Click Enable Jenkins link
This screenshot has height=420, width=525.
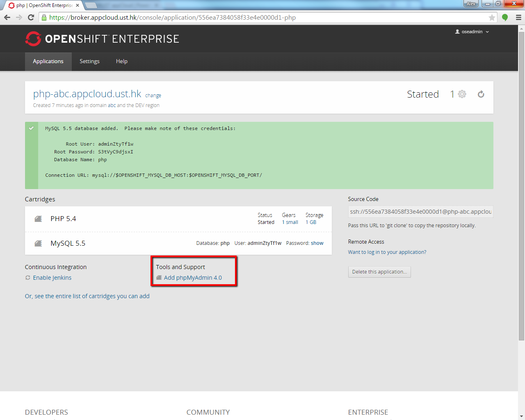(x=52, y=278)
